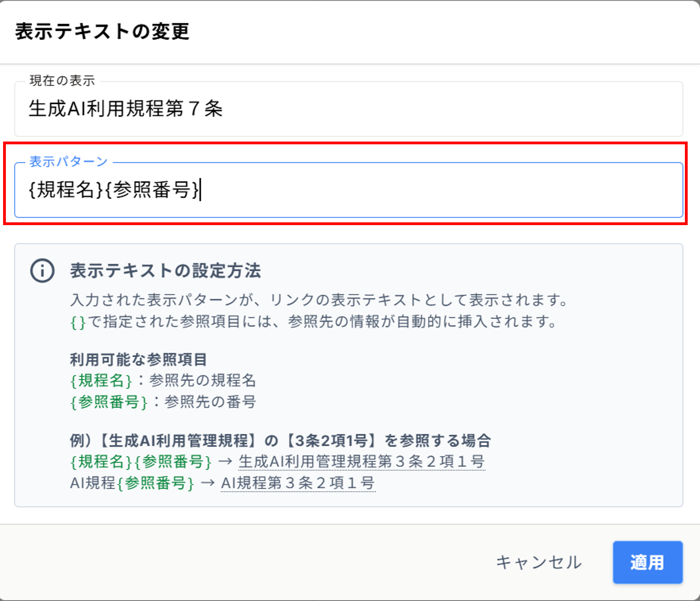The width and height of the screenshot is (700, 601).
Task: Click the dialog title 表示テキストの変更
Action: [x=102, y=31]
